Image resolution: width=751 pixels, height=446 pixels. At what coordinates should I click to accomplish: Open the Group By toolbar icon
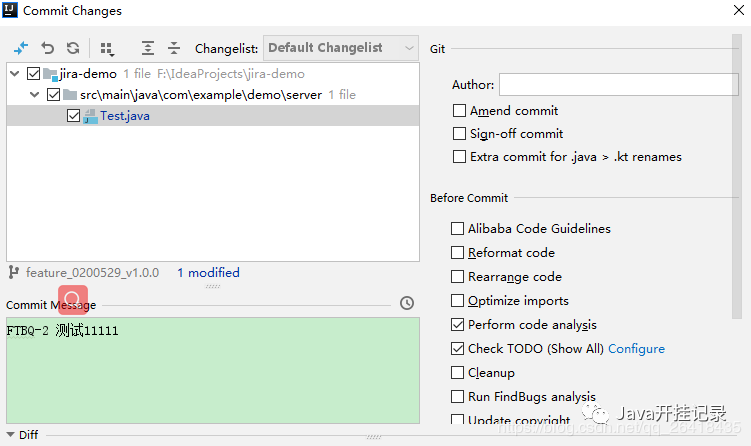107,48
